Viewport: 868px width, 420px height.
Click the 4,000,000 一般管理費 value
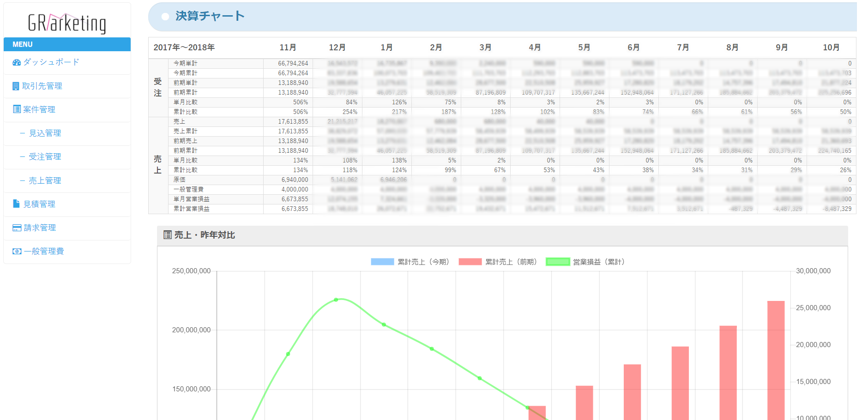click(x=295, y=189)
